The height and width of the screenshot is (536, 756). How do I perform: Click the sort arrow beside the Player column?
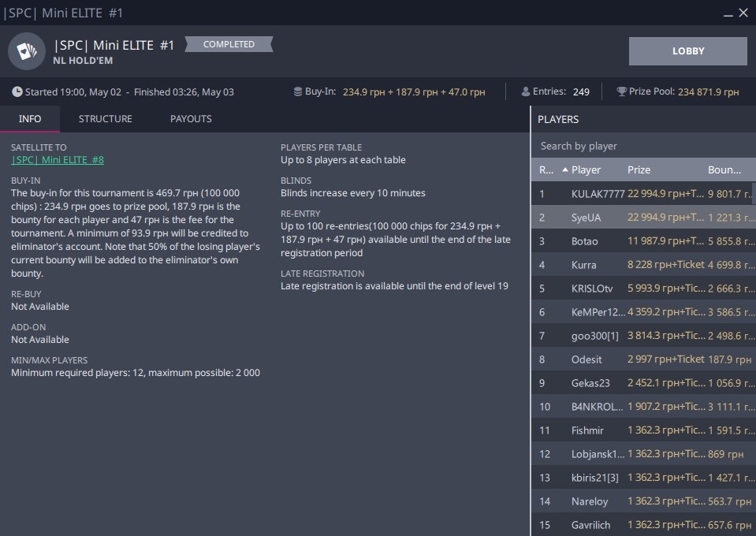point(565,169)
